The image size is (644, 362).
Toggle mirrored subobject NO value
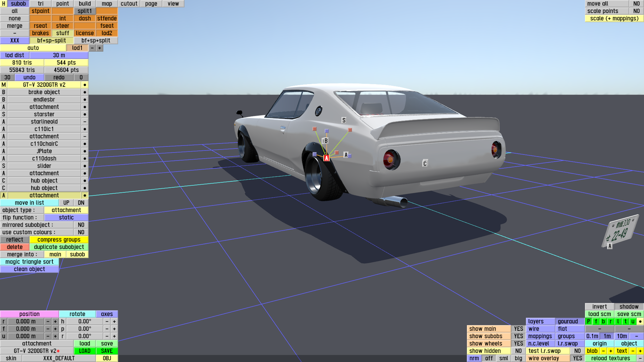81,225
